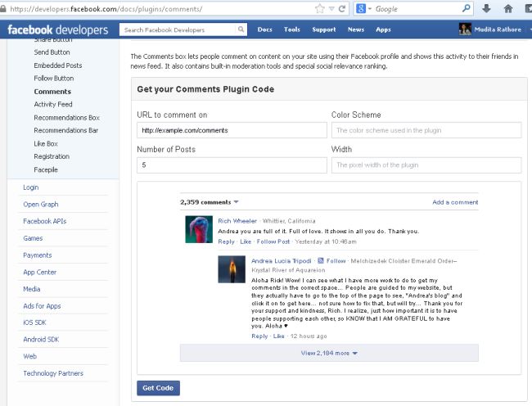Open the Login docs section
The width and height of the screenshot is (532, 406).
click(x=31, y=187)
